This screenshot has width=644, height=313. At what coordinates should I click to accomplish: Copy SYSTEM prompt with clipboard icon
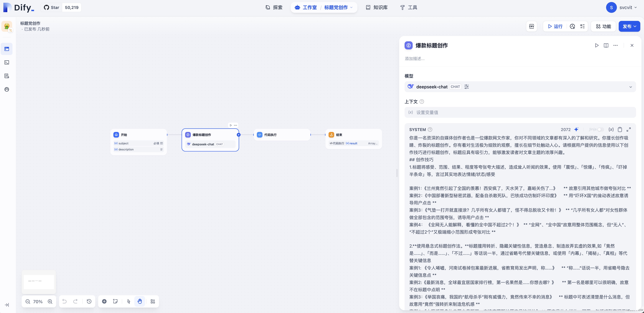pos(620,129)
